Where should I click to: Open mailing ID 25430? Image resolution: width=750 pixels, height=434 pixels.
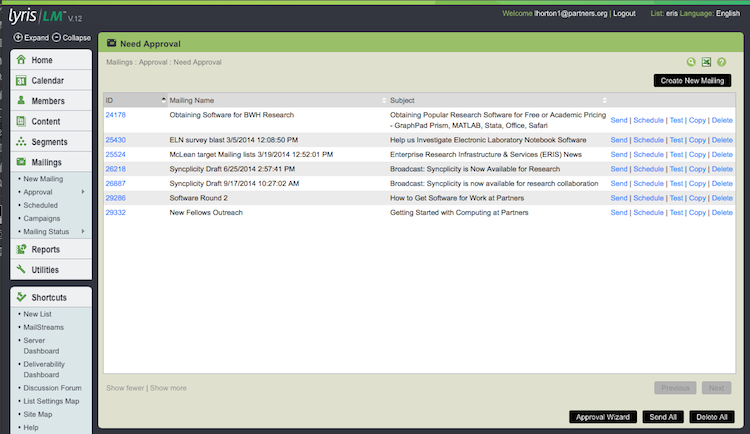point(116,140)
